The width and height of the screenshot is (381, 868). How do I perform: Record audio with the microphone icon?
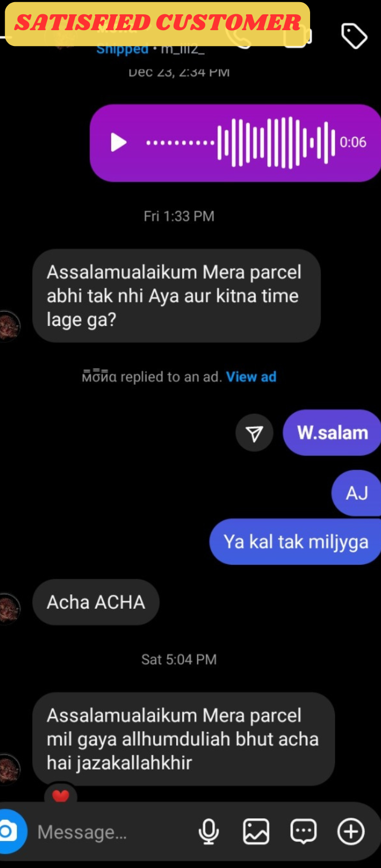coord(208,831)
